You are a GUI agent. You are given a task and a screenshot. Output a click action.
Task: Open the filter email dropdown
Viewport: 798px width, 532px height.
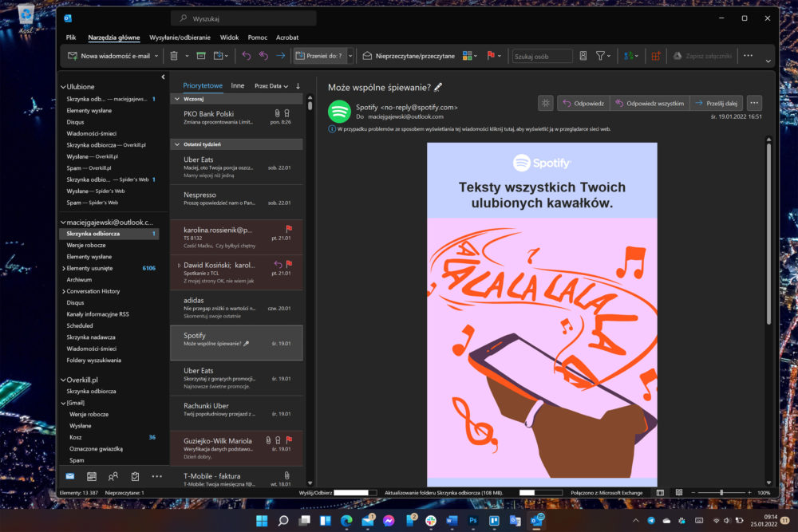(603, 56)
